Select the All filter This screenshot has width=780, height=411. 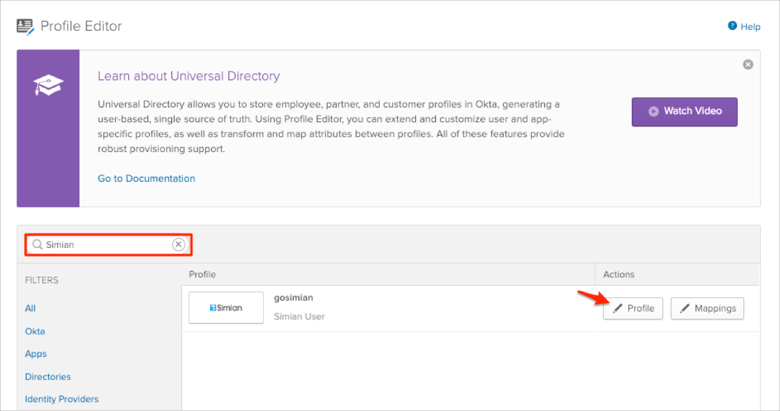[30, 308]
